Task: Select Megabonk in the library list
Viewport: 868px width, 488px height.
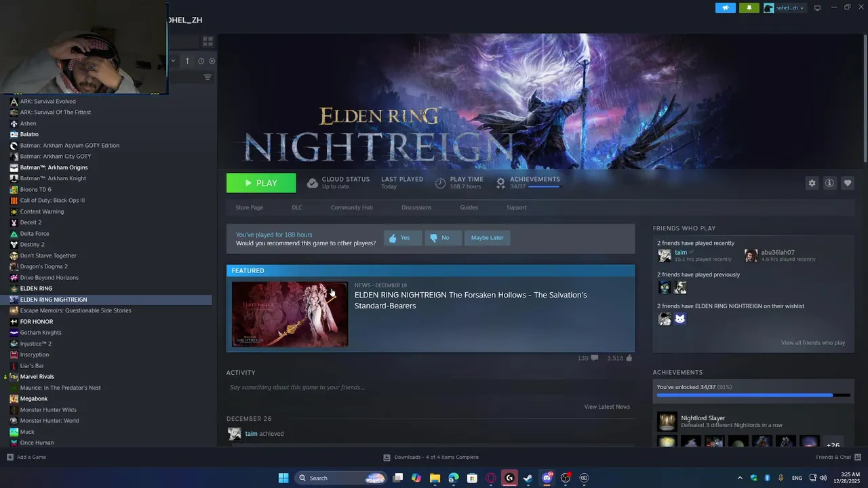Action: tap(34, 399)
